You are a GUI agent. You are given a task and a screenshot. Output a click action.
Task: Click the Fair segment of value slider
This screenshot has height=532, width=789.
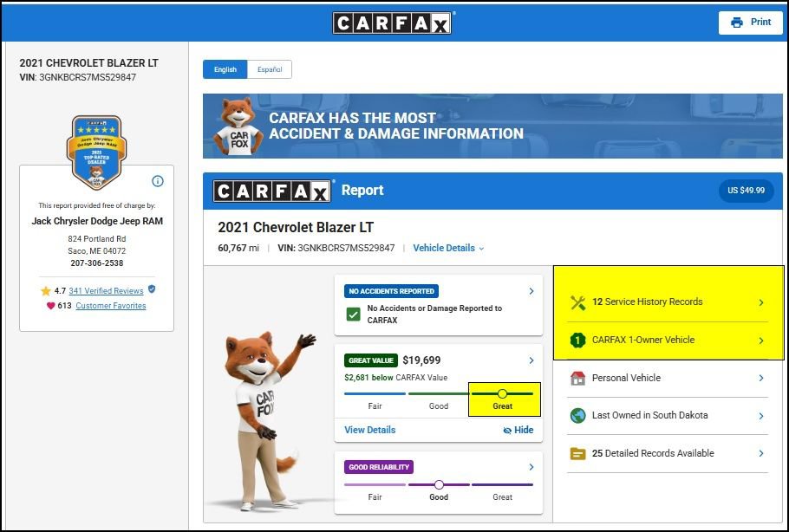pos(375,393)
